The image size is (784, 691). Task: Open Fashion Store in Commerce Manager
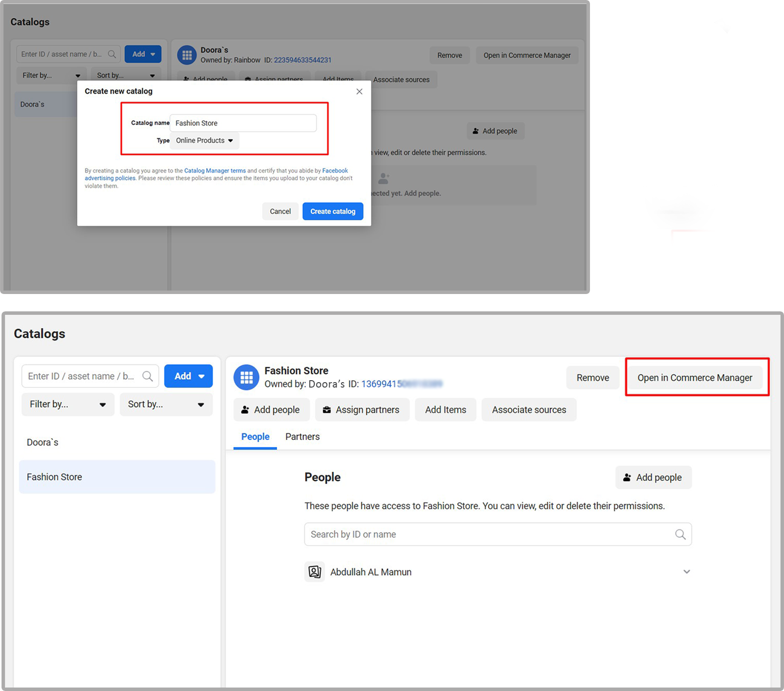[695, 378]
